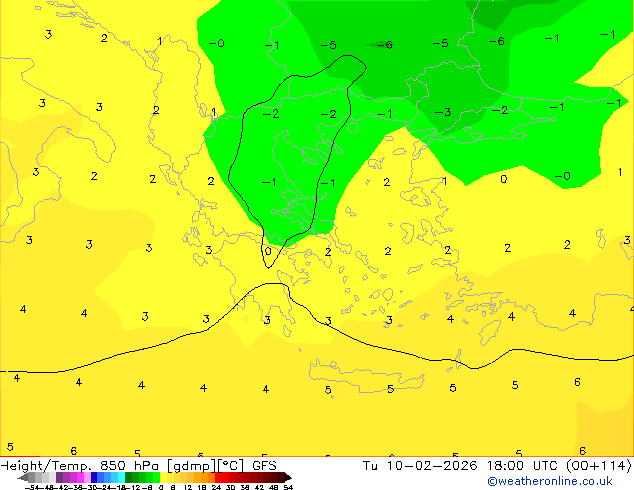This screenshot has height=490, width=634.
Task: Click the '24' legend scale value
Action: 216,488
